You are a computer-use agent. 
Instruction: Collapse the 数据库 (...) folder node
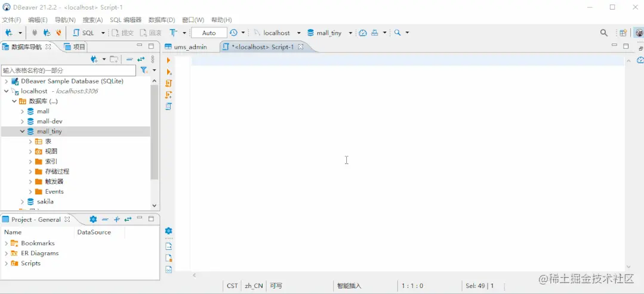(14, 101)
